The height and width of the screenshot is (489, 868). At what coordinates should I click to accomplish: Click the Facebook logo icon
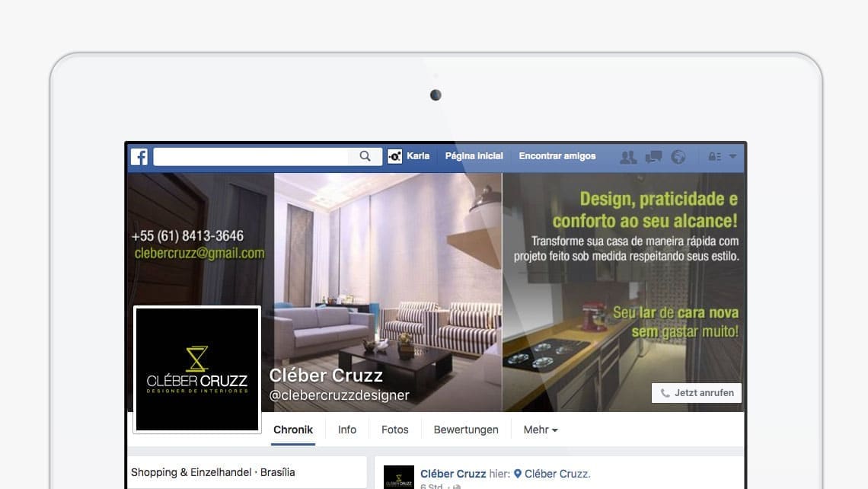point(139,157)
